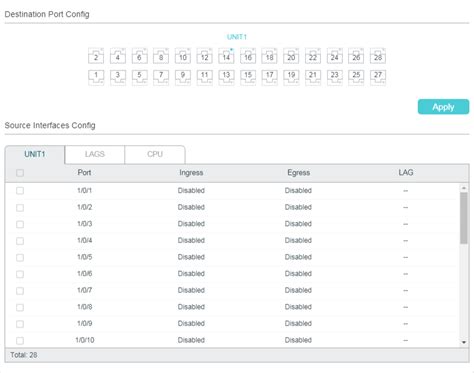
Task: Select port 14 as destination port
Action: (226, 56)
